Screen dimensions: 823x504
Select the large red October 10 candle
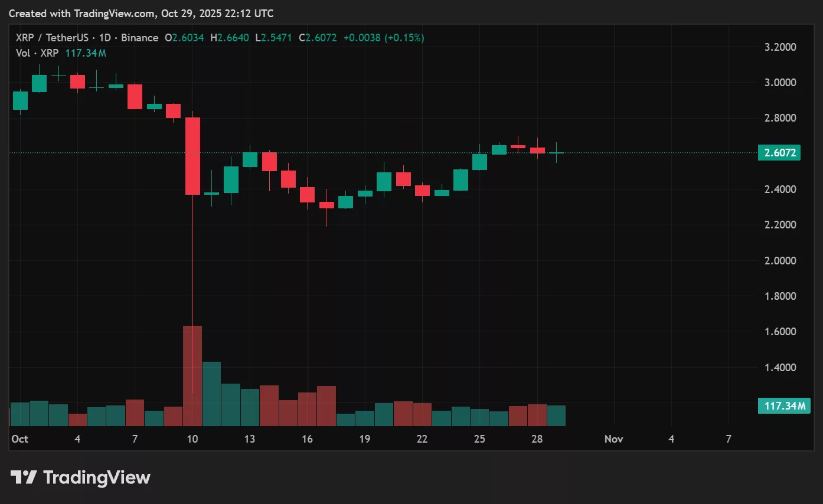pos(192,155)
